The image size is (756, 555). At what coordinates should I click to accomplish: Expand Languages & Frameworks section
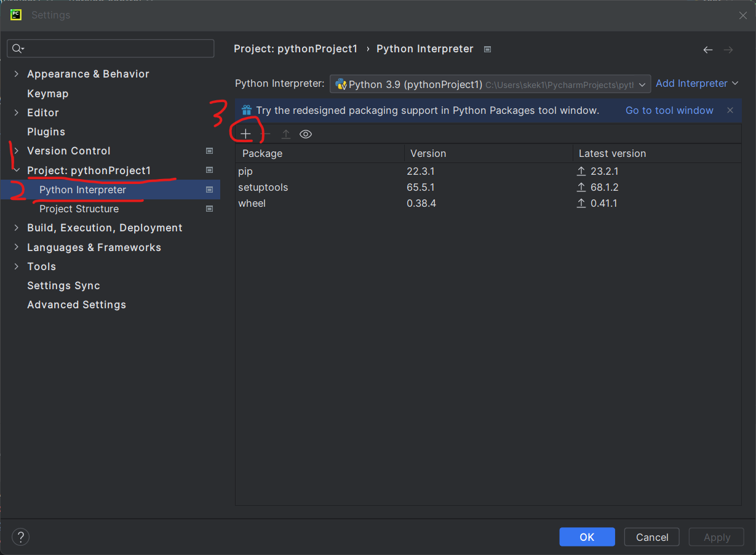point(16,247)
